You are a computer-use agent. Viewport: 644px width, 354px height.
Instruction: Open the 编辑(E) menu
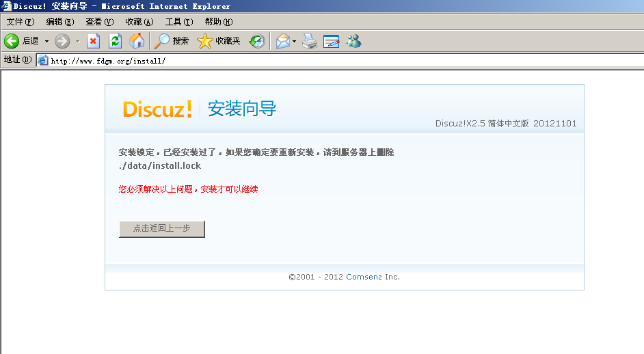click(60, 22)
